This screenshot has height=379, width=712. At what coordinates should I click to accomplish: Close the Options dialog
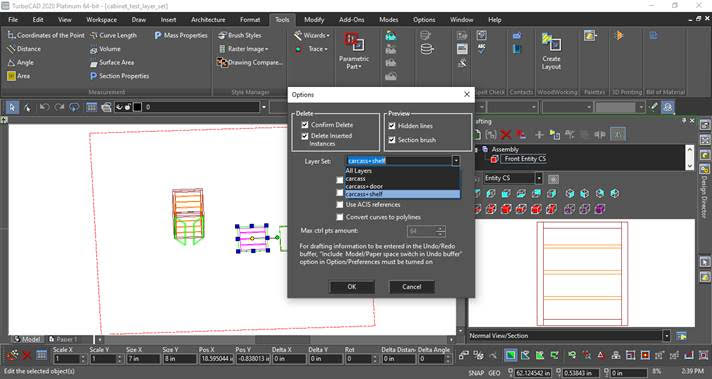tap(467, 94)
